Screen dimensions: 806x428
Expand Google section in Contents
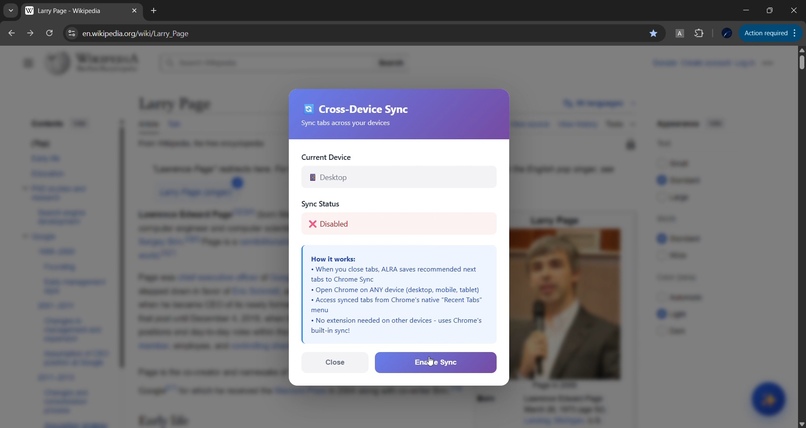pyautogui.click(x=25, y=236)
